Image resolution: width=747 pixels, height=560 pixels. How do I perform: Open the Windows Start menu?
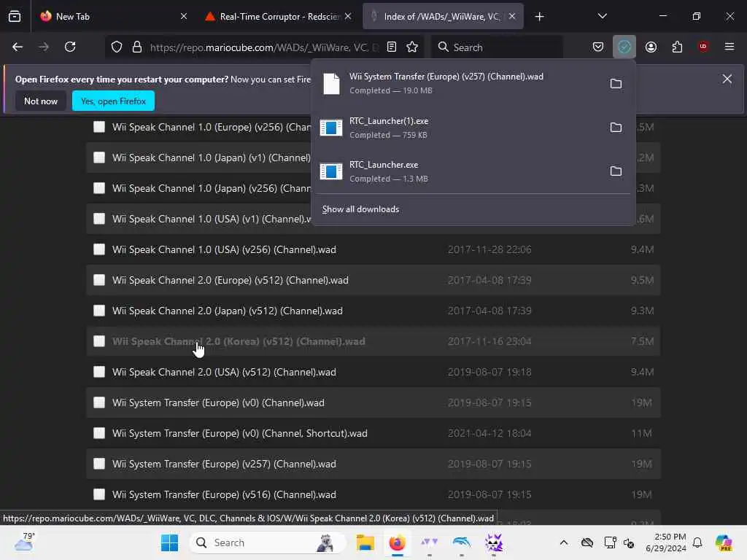169,542
